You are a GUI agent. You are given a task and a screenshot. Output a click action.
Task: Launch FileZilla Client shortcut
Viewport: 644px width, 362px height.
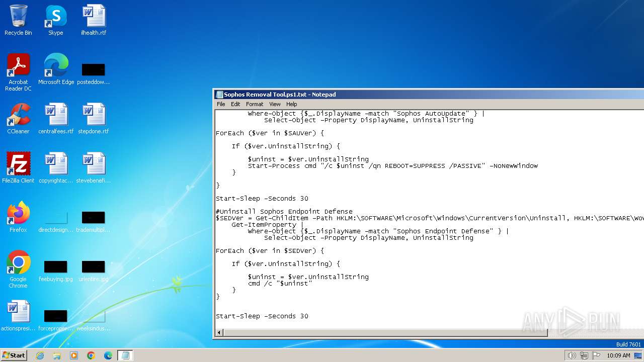pyautogui.click(x=18, y=168)
